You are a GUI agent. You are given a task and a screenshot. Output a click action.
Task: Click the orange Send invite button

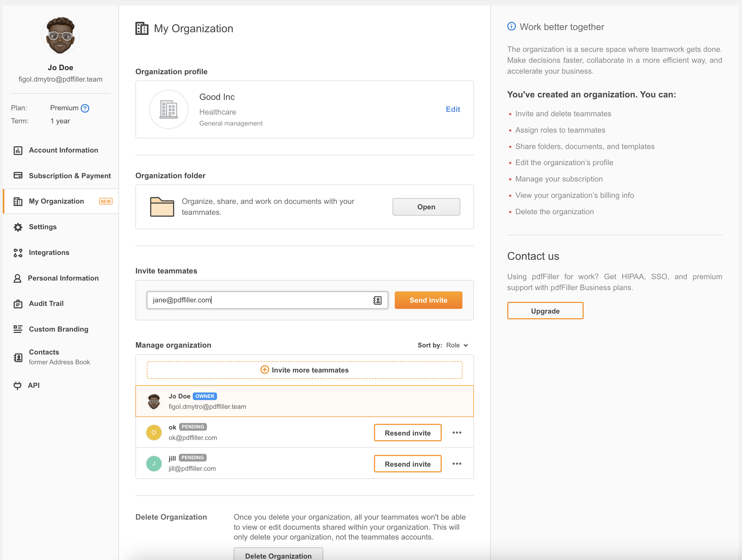pos(428,300)
